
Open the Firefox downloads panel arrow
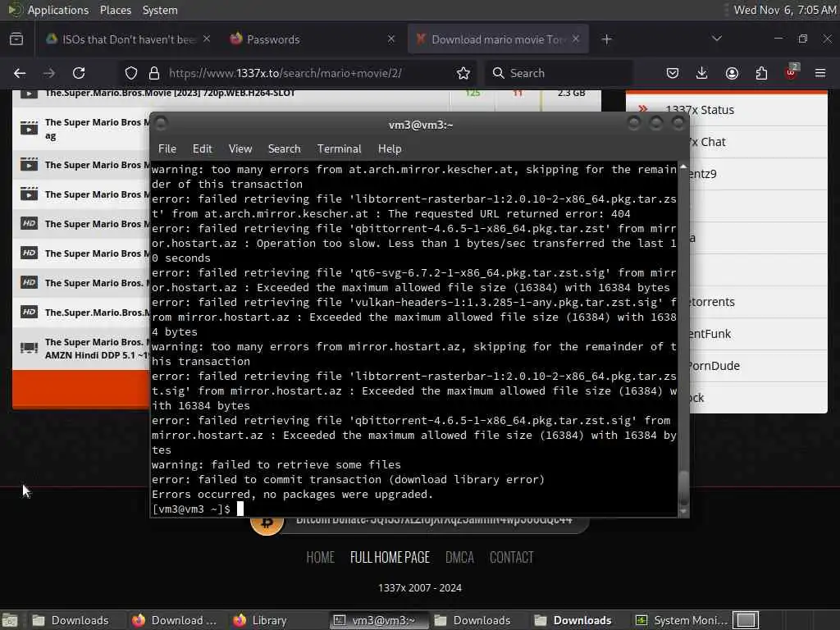(x=702, y=73)
